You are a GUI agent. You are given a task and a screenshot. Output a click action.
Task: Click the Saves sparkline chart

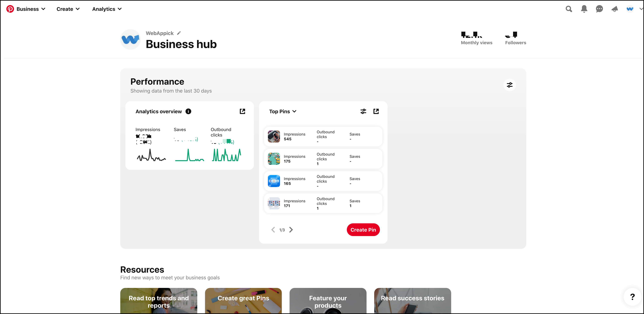(x=189, y=155)
